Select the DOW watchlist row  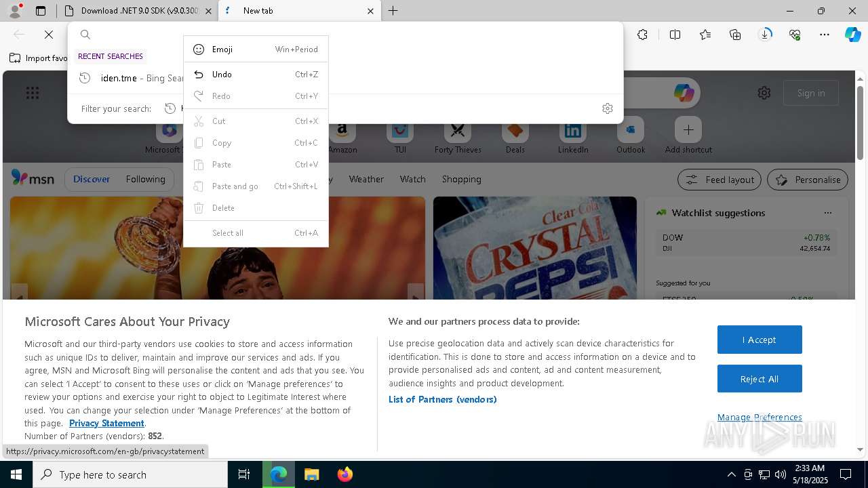coord(746,243)
